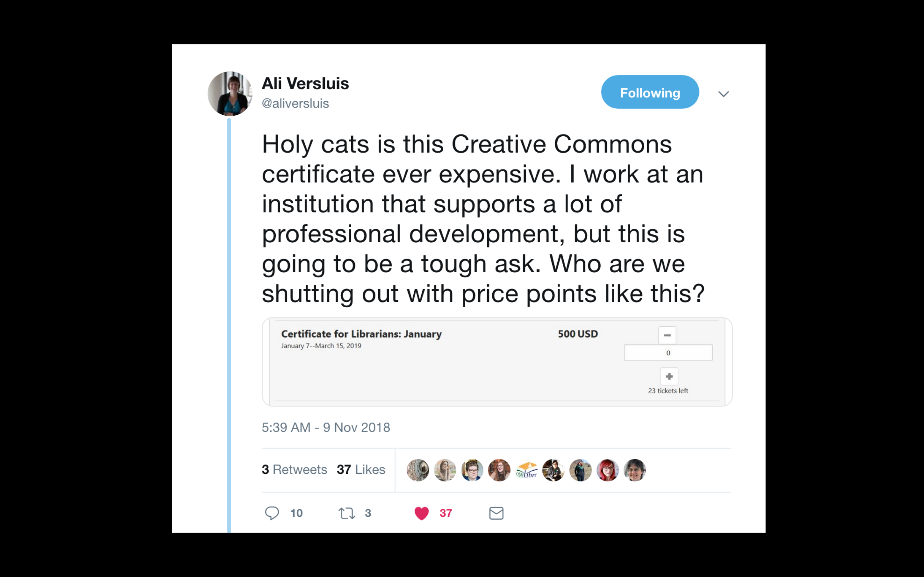The height and width of the screenshot is (577, 924).
Task: Open the first liker's avatar thumbnail
Action: click(417, 470)
